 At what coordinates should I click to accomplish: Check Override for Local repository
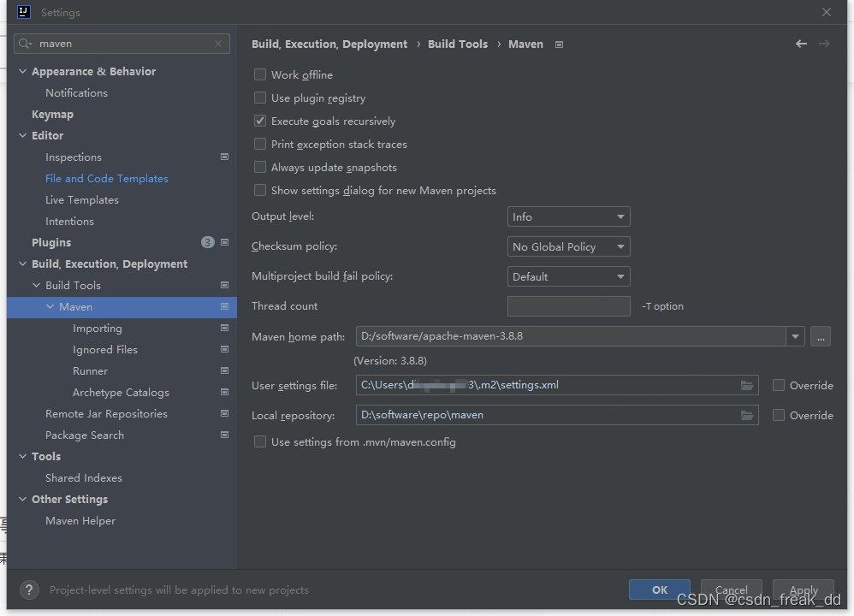point(779,415)
